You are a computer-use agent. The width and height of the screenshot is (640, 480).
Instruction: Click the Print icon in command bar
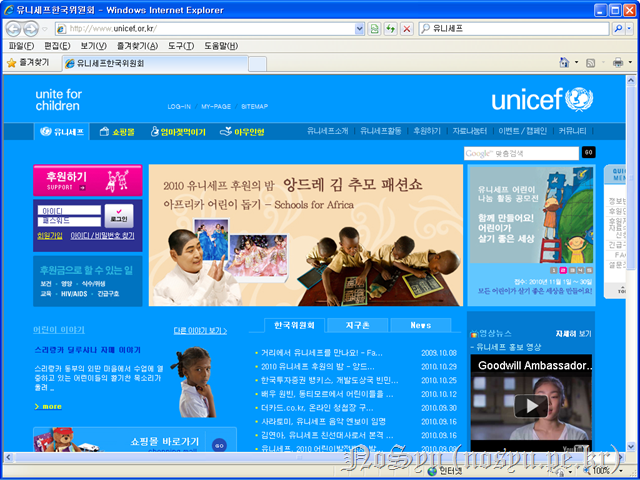pos(617,62)
